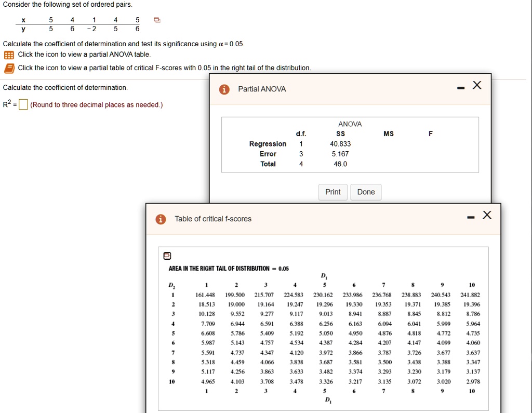Select the Regression SS value 40.833
This screenshot has height=413, width=532.
[340, 144]
